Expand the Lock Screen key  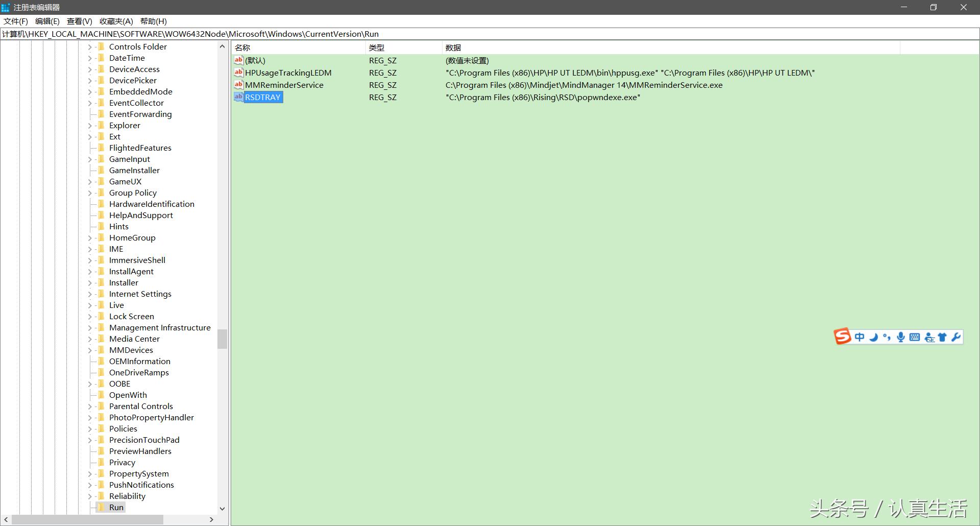click(90, 316)
